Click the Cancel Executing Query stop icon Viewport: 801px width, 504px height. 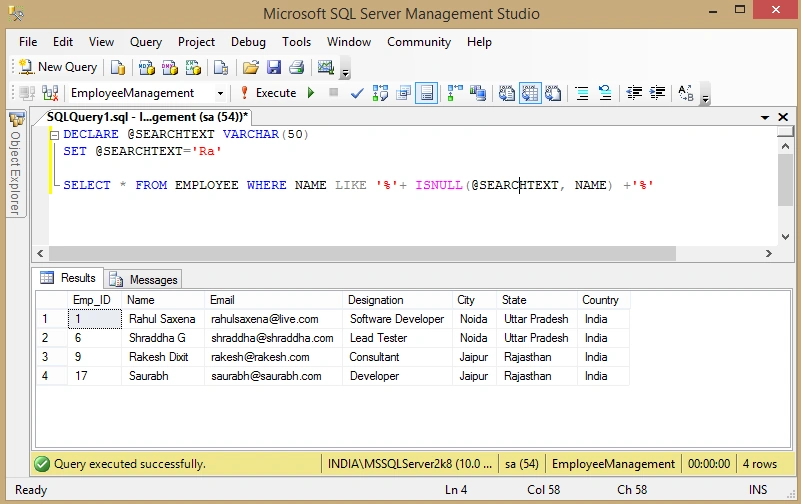tap(334, 93)
